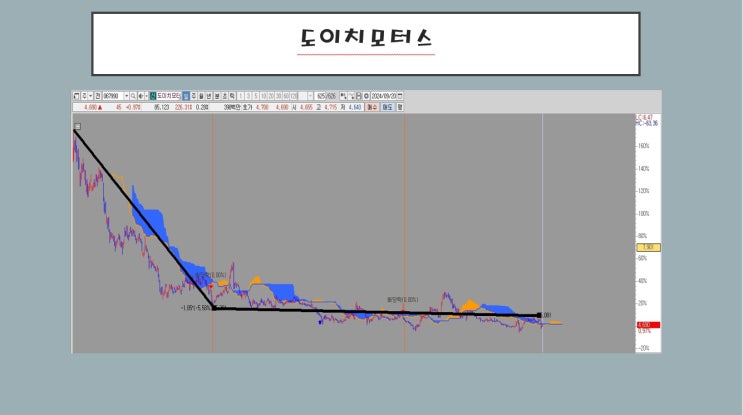Select the weekly (주) chart period
Viewport: 743px width, 415px height.
[x=194, y=96]
